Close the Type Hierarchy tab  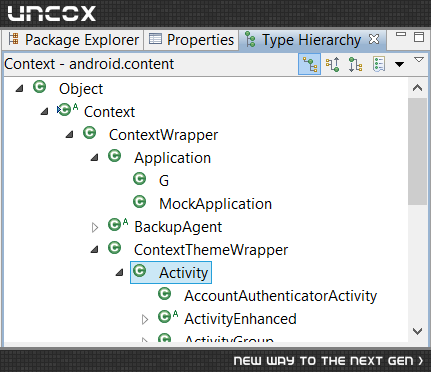374,39
